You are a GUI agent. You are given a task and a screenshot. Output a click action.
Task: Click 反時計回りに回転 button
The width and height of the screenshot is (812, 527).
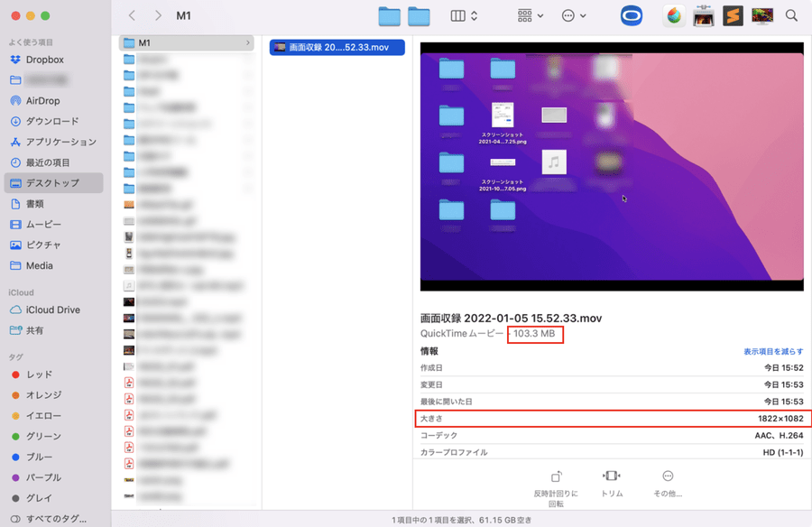(x=556, y=489)
